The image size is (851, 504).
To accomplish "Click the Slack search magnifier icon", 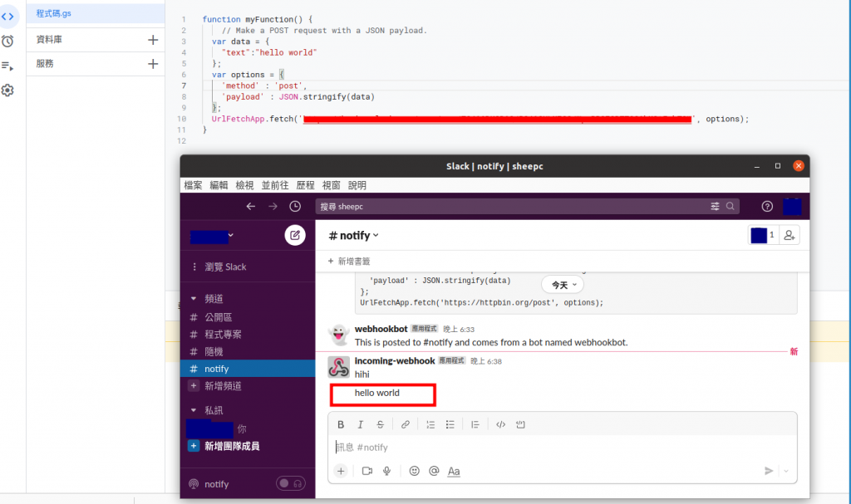I will [730, 206].
